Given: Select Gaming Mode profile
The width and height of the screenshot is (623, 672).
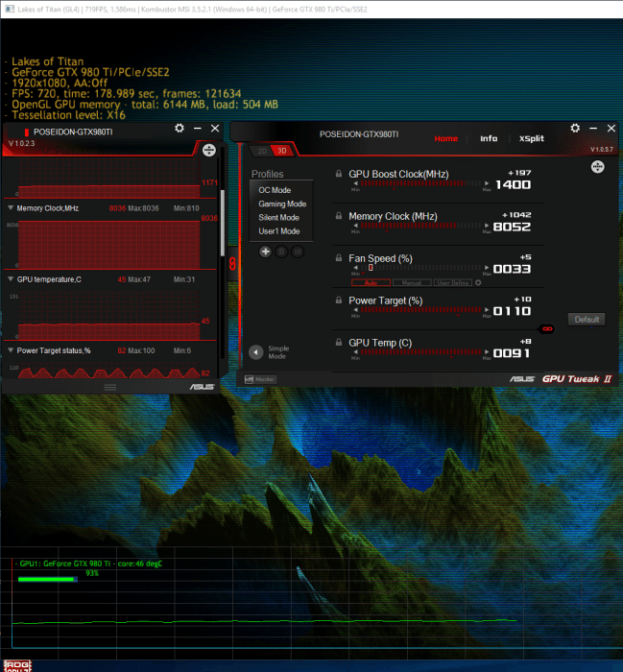Looking at the screenshot, I should point(281,204).
